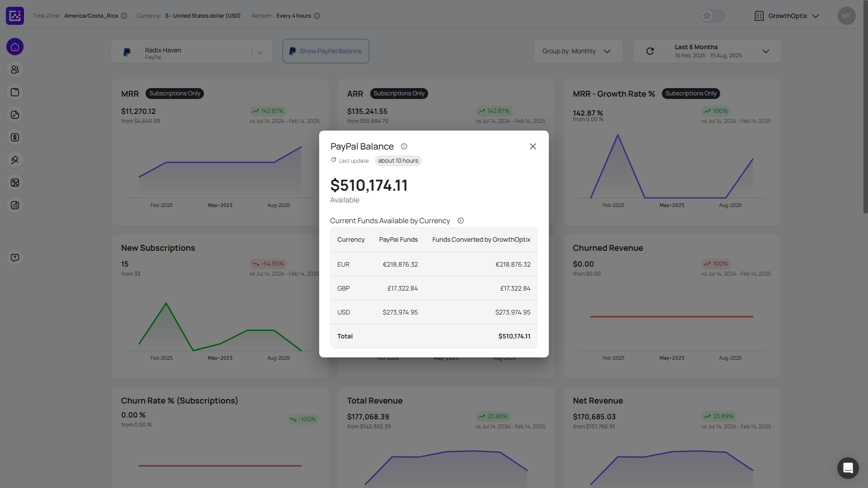Click the date range refresh icon
Viewport: 868px width, 488px height.
click(x=650, y=51)
